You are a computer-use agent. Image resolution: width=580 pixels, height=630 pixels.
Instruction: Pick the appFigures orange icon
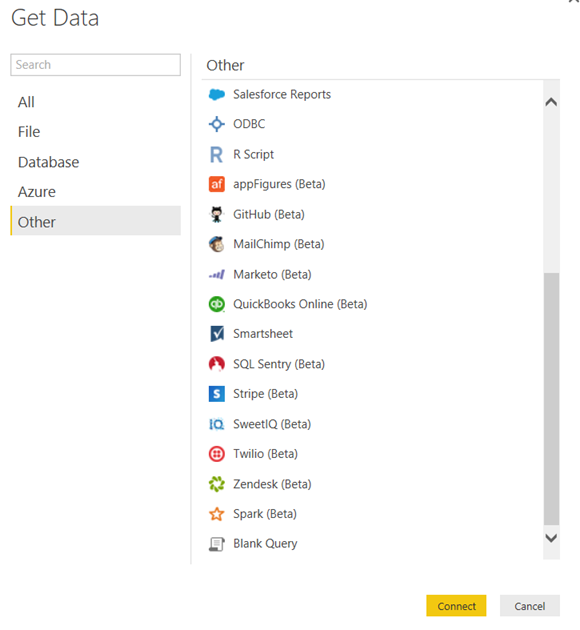click(x=216, y=184)
